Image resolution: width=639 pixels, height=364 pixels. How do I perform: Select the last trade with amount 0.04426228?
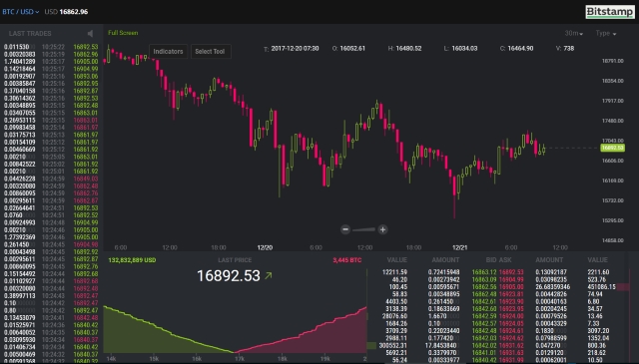tap(51, 179)
